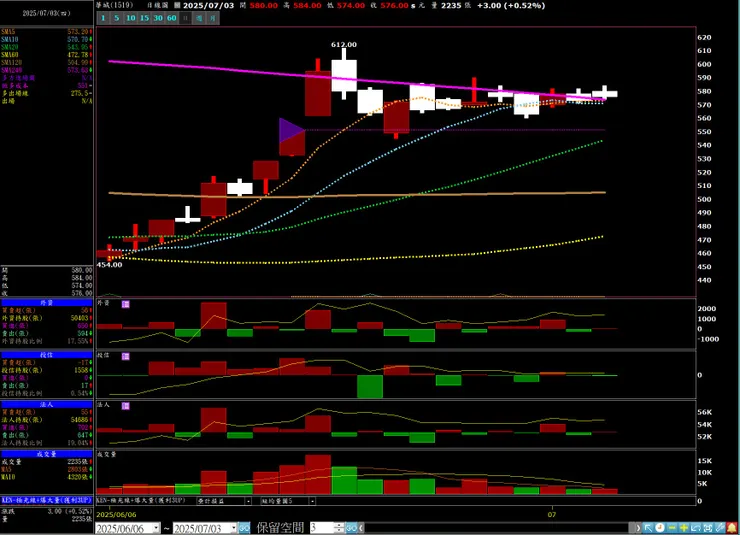The height and width of the screenshot is (535, 740).
Task: Click the SMA60 legend entry
Action: (x=46, y=55)
